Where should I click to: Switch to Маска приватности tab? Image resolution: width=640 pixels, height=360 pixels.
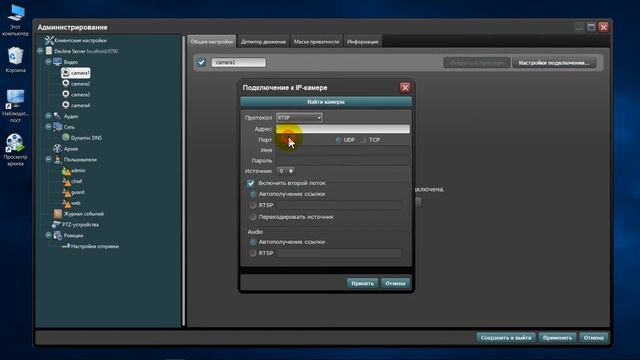pyautogui.click(x=316, y=41)
